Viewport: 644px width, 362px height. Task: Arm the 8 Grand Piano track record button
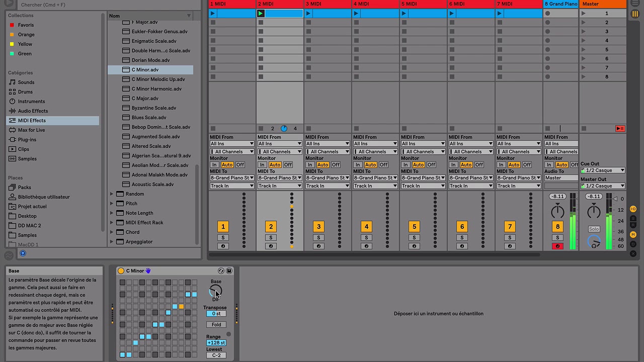pyautogui.click(x=557, y=246)
